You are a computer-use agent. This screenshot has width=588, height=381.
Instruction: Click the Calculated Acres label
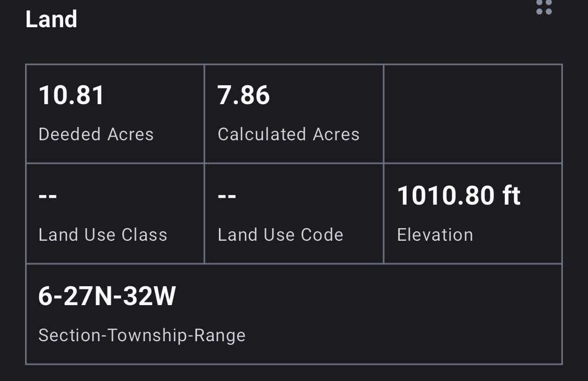(289, 135)
